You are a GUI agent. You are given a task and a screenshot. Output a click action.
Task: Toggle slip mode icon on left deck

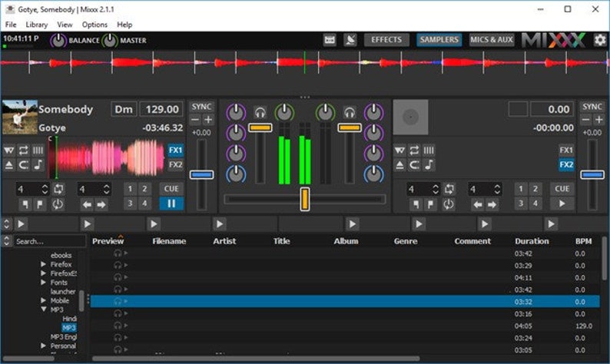tap(9, 150)
